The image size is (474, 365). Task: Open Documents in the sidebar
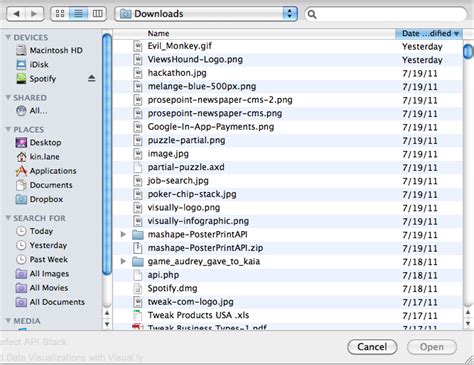[44, 185]
